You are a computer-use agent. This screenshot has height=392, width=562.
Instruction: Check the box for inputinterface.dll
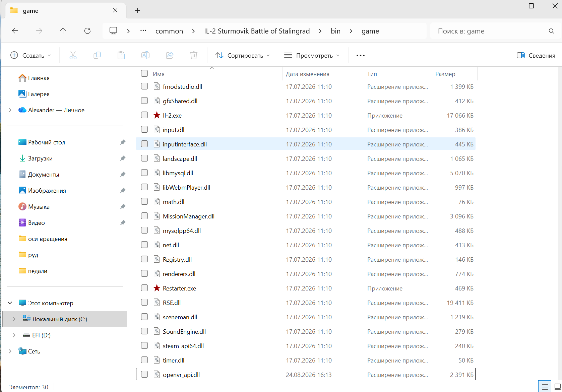pyautogui.click(x=144, y=144)
